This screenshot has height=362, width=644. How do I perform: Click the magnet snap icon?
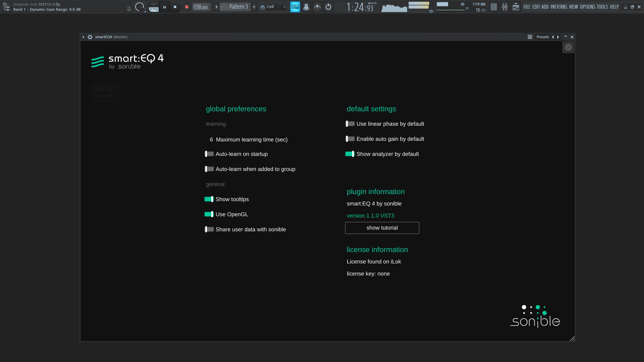point(263,7)
